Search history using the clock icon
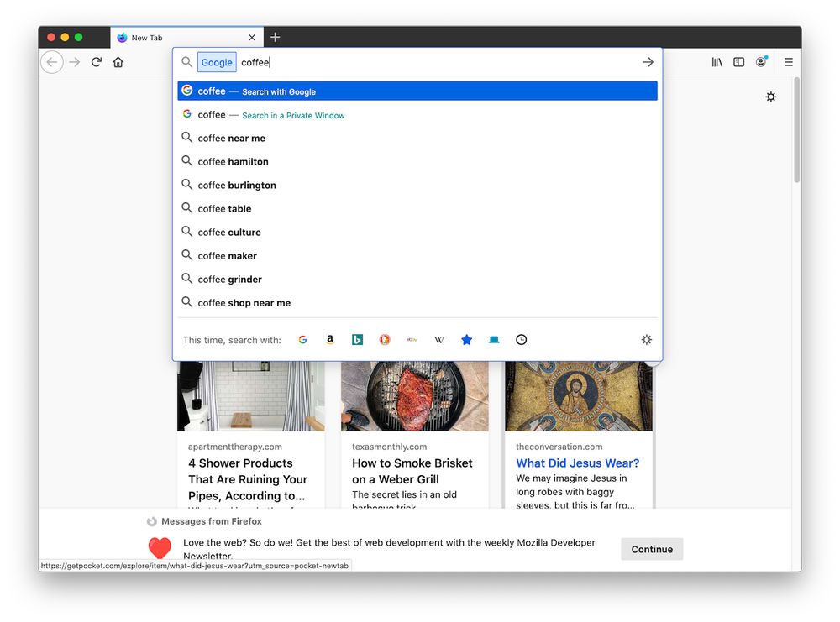This screenshot has height=622, width=840. [522, 340]
